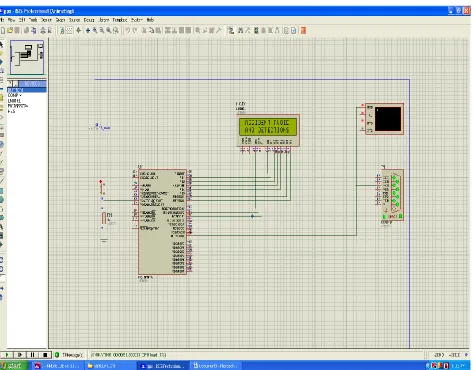This screenshot has height=370, width=473.
Task: Open the Library menu
Action: tap(104, 20)
